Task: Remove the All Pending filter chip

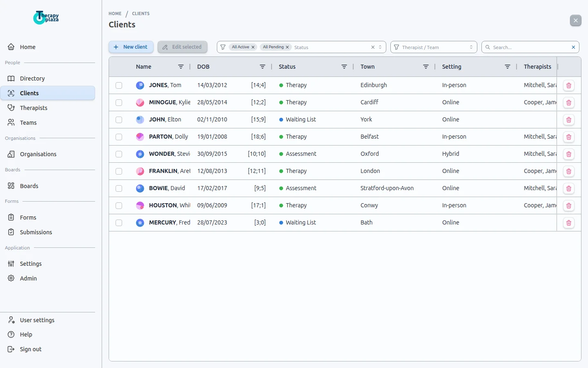Action: (287, 47)
